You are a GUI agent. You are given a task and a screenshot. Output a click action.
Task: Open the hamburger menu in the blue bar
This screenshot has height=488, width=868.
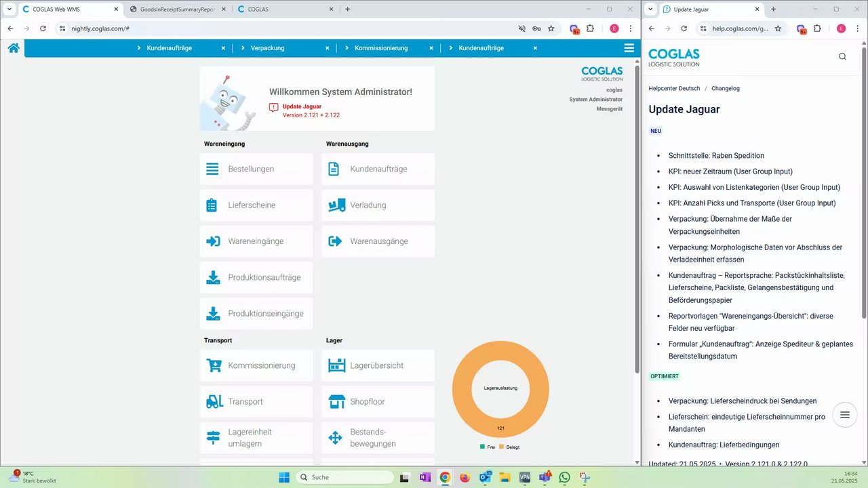pos(629,48)
